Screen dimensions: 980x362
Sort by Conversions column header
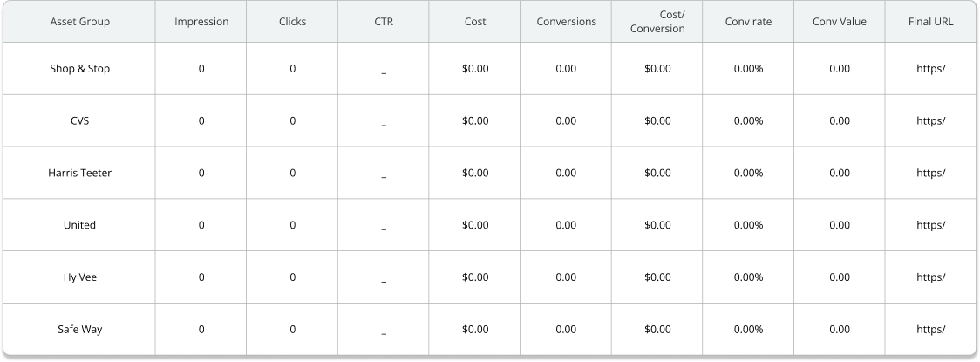(566, 22)
